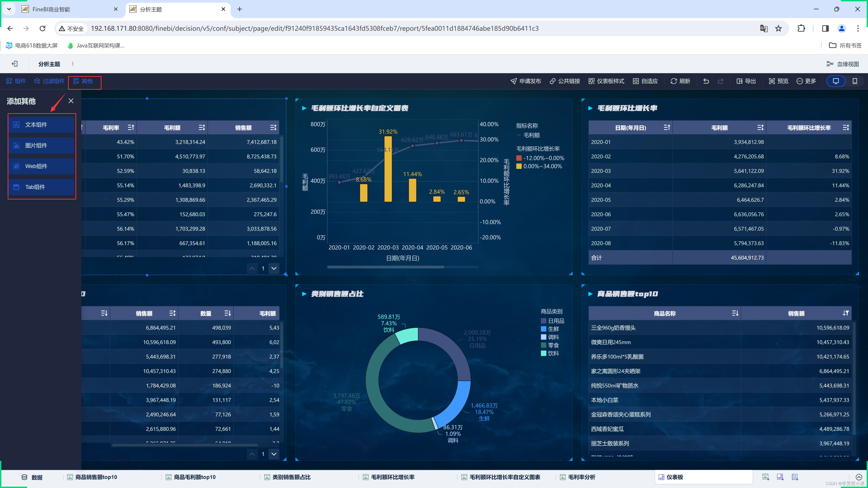Add a new component via bottom icon
The width and height of the screenshot is (868, 488).
pos(766,477)
